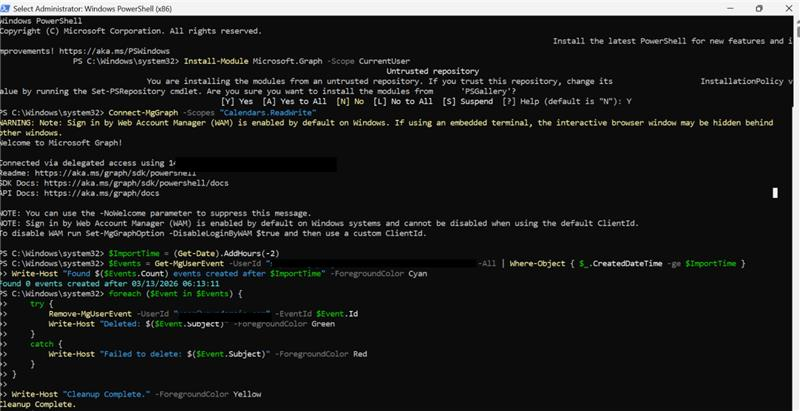Click the 'foreach ($Event in $Events) {' line
800x411 pixels.
176,294
